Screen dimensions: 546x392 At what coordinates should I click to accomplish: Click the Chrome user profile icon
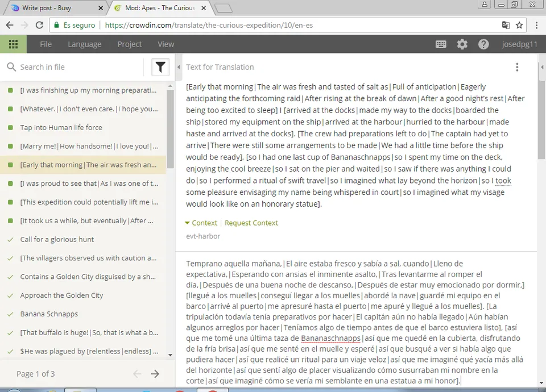485,4
